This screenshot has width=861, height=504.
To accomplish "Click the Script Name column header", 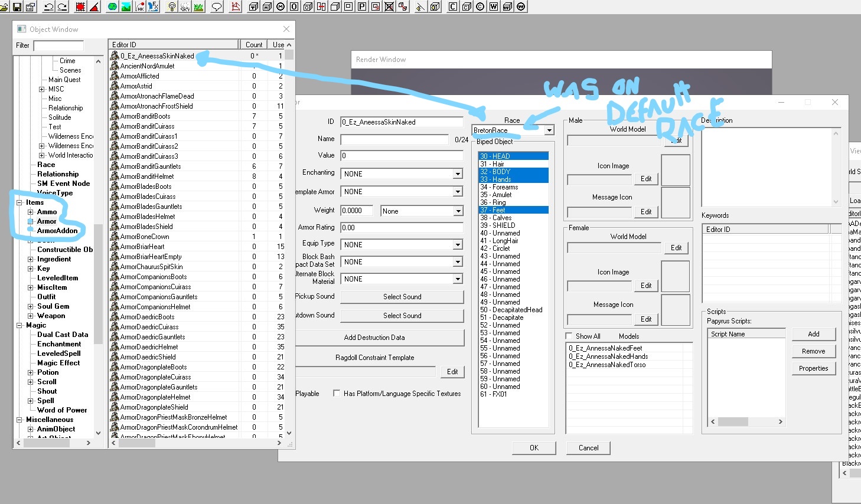I will click(746, 333).
